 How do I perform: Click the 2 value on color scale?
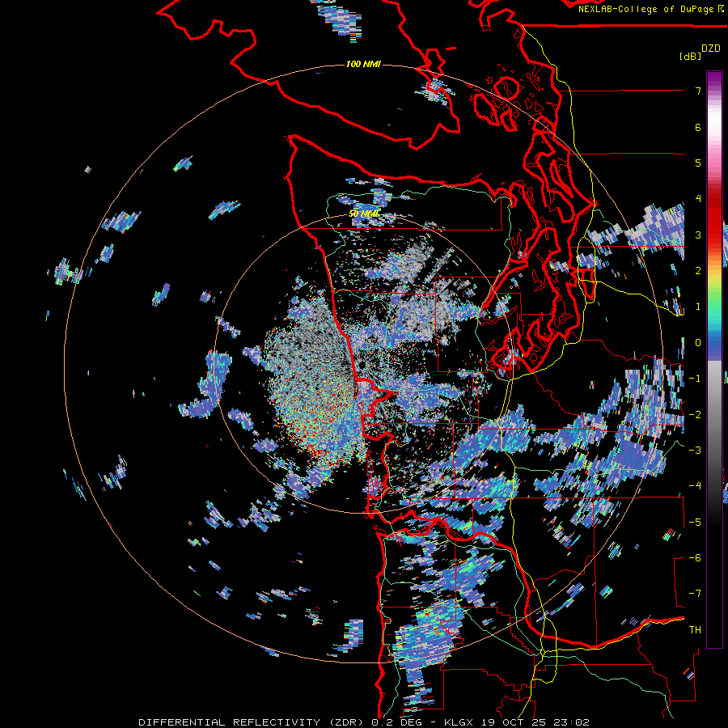(698, 271)
